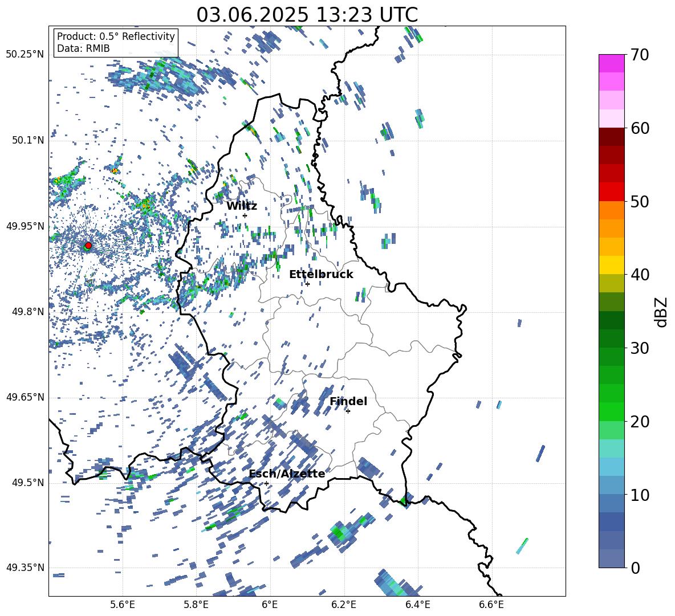The width and height of the screenshot is (675, 616).
Task: Click the 30 value on the colorbar
Action: pos(640,348)
